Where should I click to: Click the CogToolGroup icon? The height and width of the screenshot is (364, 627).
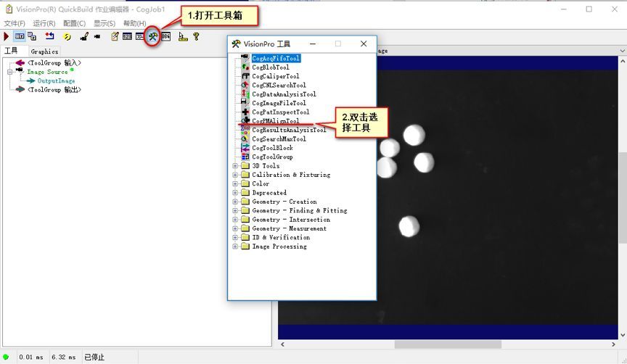point(245,157)
